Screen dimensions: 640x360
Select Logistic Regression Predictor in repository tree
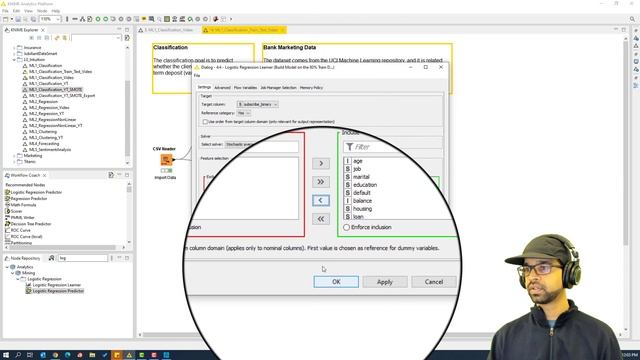point(58,291)
